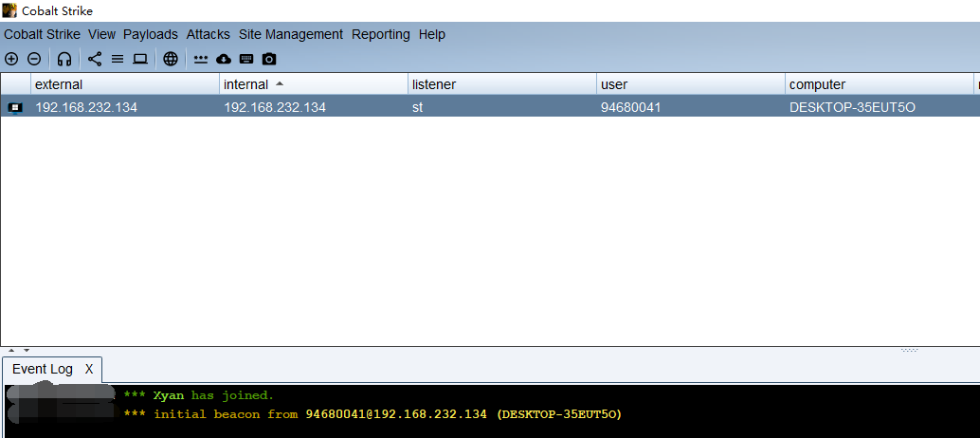Viewport: 980px width, 438px height.
Task: Open the Credentials asterisks icon
Action: pos(201,60)
